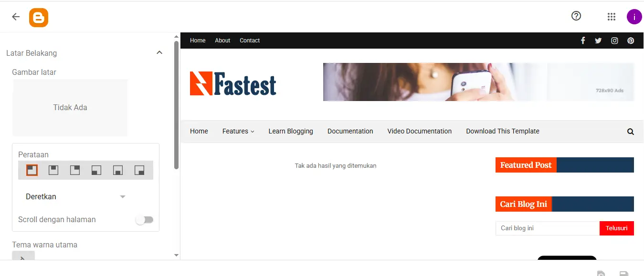
Task: Open the Blogger logo home
Action: click(x=38, y=17)
